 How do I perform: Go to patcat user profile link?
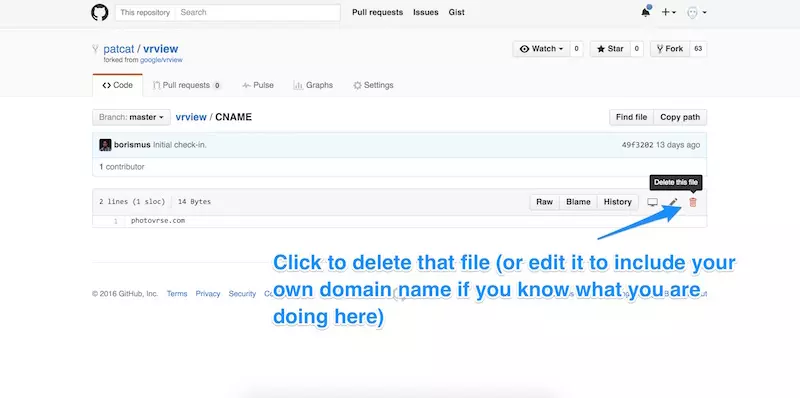click(x=118, y=49)
